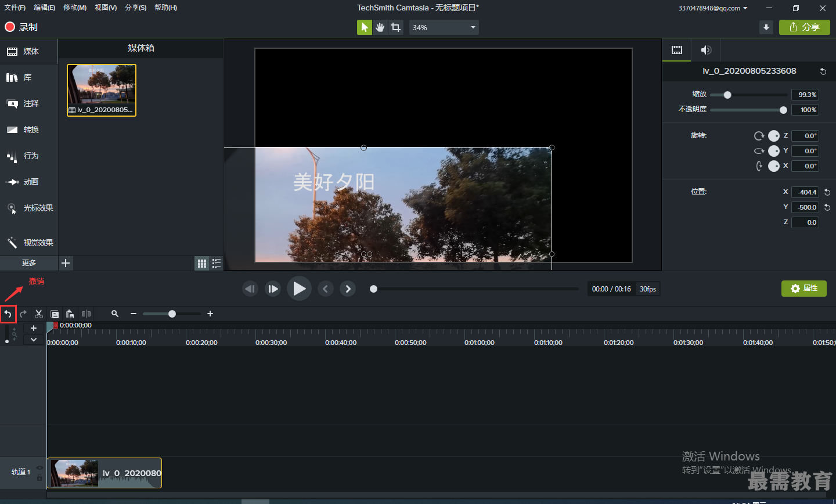
Task: Click the timeline magnifier zoom icon
Action: pyautogui.click(x=115, y=314)
